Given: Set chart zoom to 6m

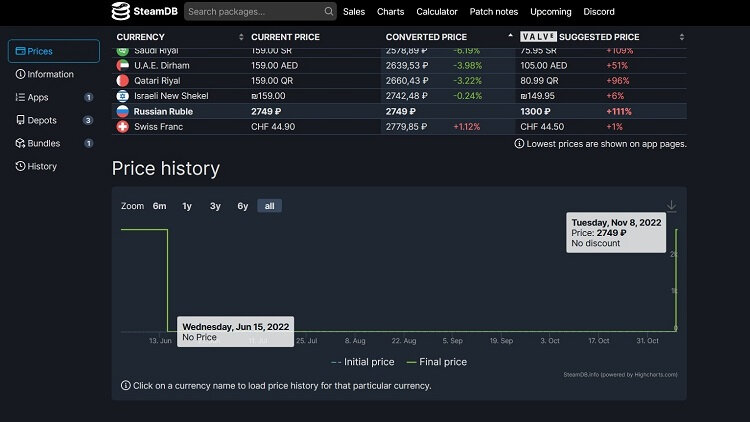Looking at the screenshot, I should 159,206.
